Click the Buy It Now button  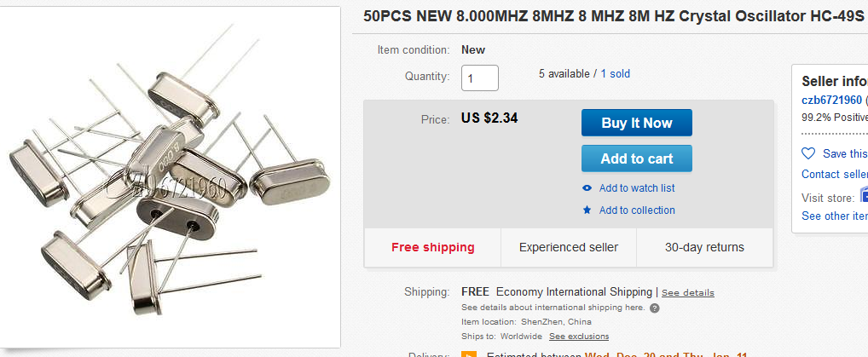[x=636, y=123]
